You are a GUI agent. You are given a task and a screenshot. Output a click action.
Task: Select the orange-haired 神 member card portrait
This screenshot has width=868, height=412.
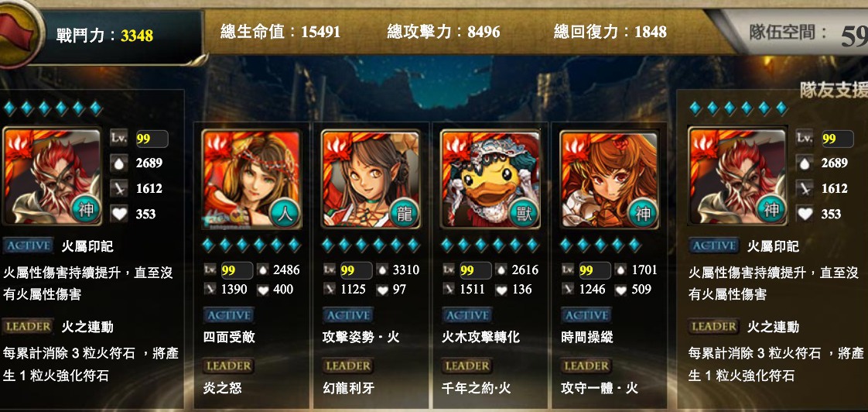[x=610, y=179]
